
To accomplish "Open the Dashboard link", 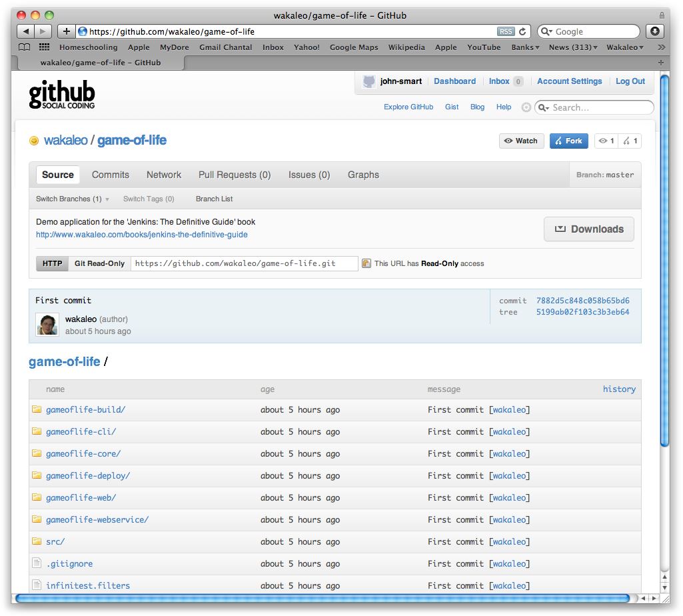I will pyautogui.click(x=454, y=81).
